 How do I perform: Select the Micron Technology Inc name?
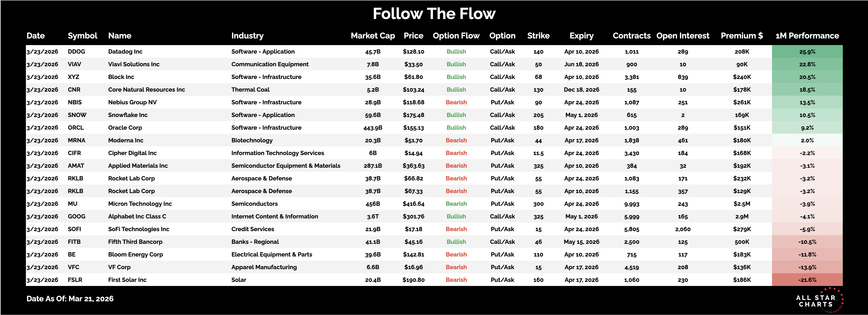coord(140,204)
